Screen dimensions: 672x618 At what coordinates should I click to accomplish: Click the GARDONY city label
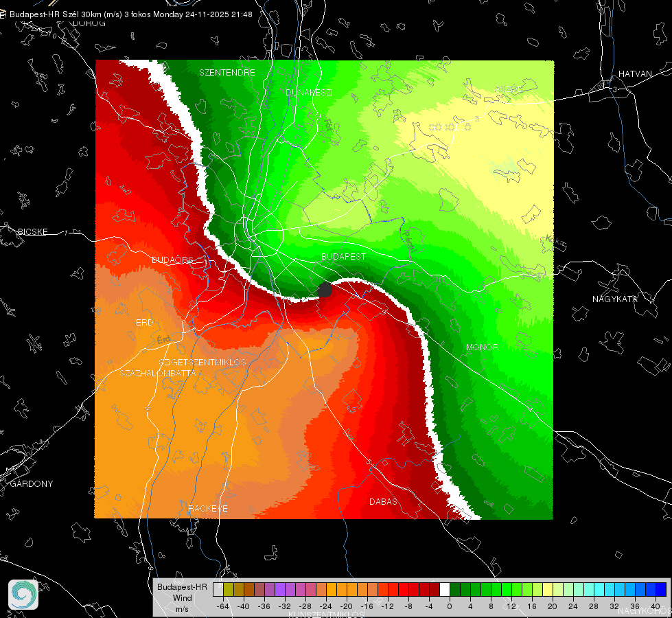(32, 484)
